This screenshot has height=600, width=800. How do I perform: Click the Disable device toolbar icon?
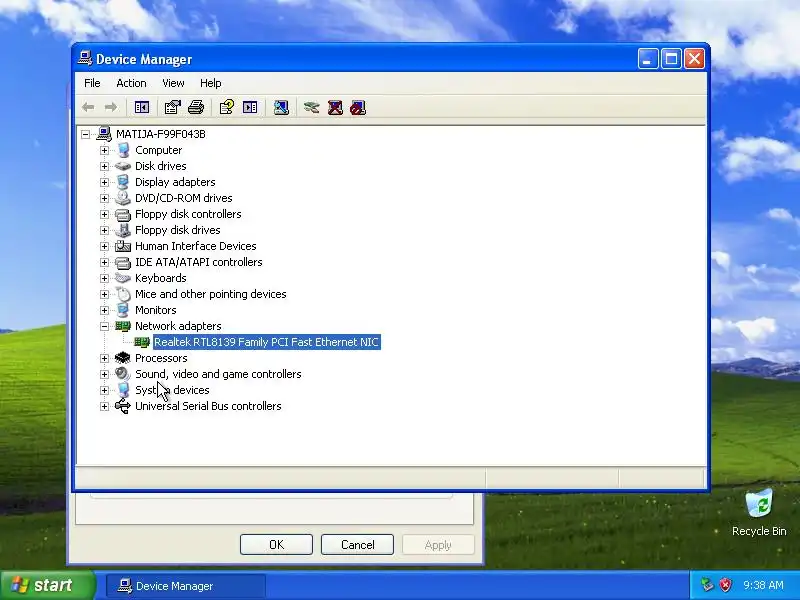point(358,107)
